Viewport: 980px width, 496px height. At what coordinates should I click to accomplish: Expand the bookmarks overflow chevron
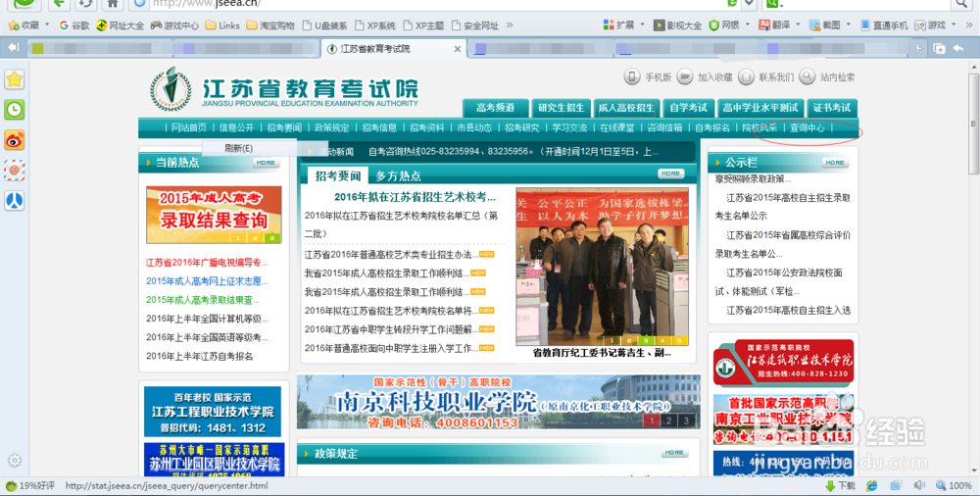point(510,25)
